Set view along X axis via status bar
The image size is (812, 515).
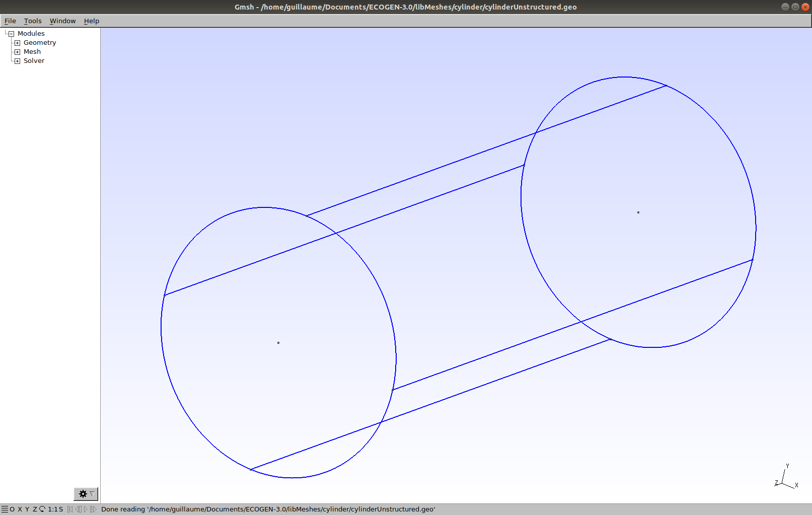pos(20,509)
